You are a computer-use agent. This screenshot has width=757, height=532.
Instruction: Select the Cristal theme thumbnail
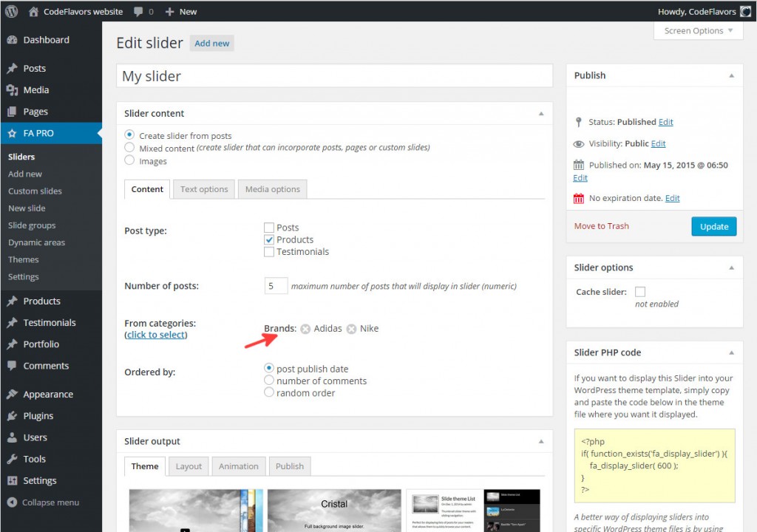click(x=334, y=510)
